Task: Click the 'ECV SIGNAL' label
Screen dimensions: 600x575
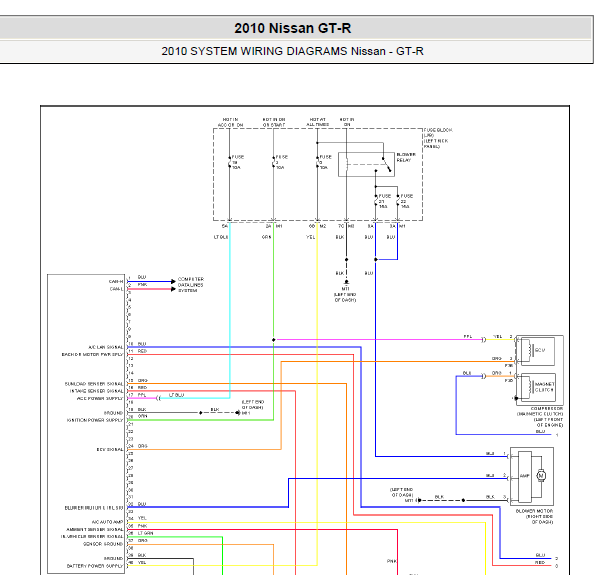Action: [x=110, y=450]
